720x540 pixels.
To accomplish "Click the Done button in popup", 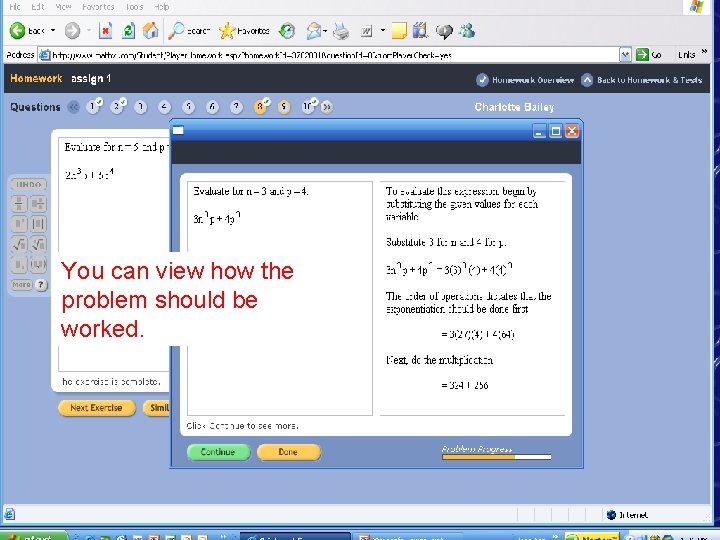I will tap(289, 452).
